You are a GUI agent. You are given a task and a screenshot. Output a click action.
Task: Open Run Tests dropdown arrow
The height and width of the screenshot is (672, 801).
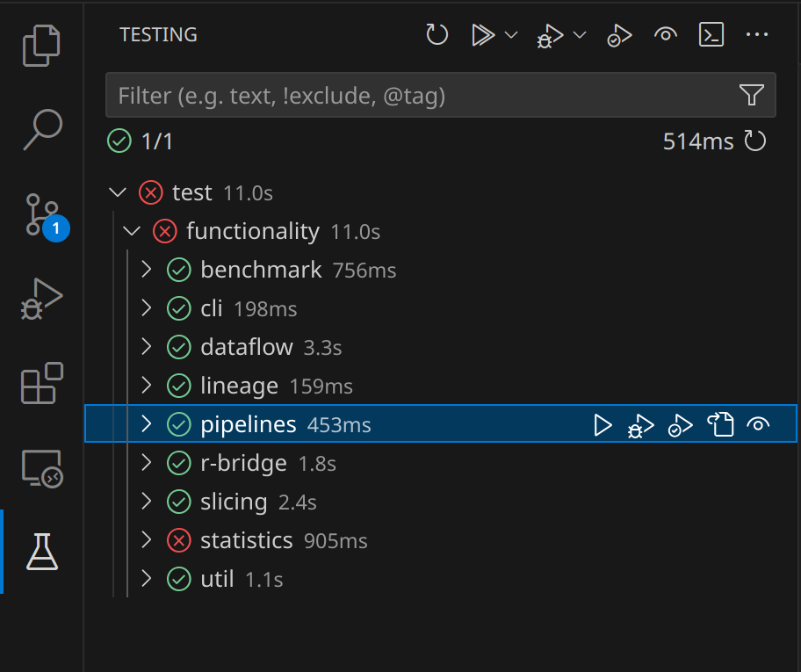tap(511, 35)
